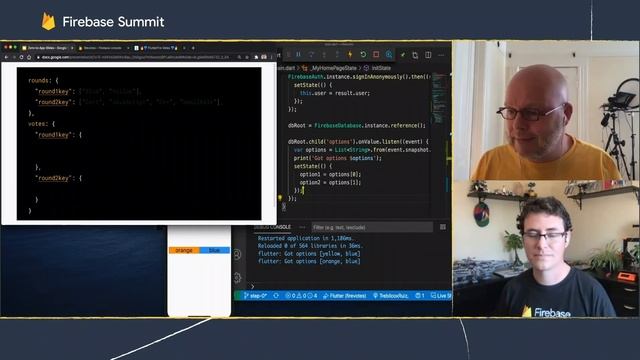Click the editor minimap
The height and width of the screenshot is (360, 640).
point(439,98)
